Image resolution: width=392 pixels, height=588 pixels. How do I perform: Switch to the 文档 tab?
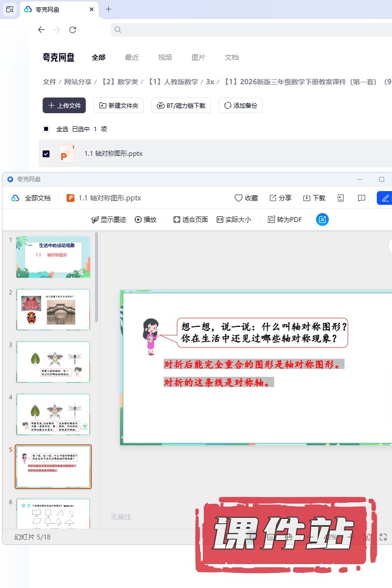click(232, 57)
